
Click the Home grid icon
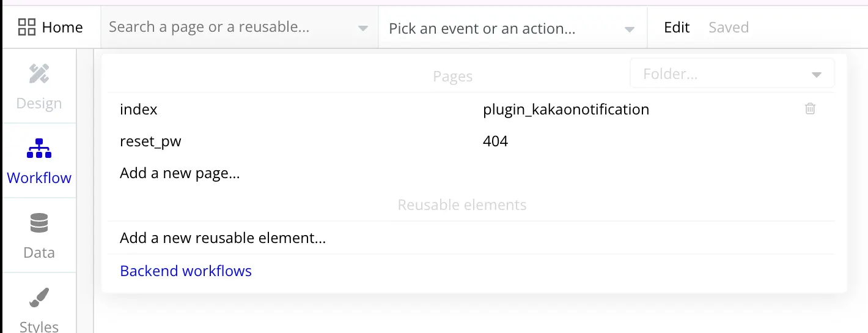click(27, 27)
